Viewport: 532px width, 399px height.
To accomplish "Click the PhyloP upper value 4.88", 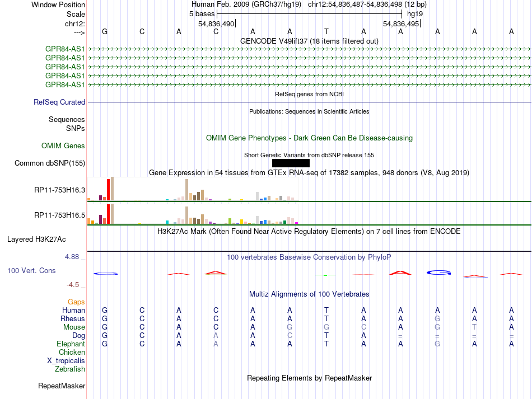I will 72,257.
